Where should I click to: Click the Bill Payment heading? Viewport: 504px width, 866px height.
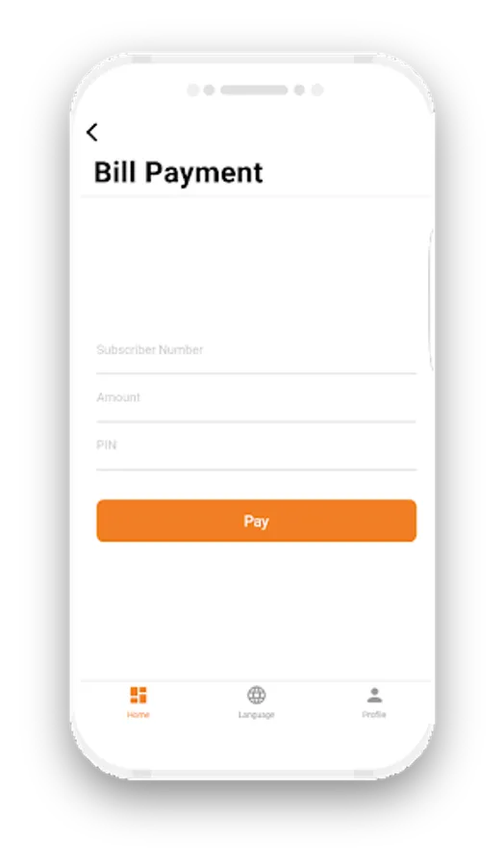pyautogui.click(x=178, y=172)
